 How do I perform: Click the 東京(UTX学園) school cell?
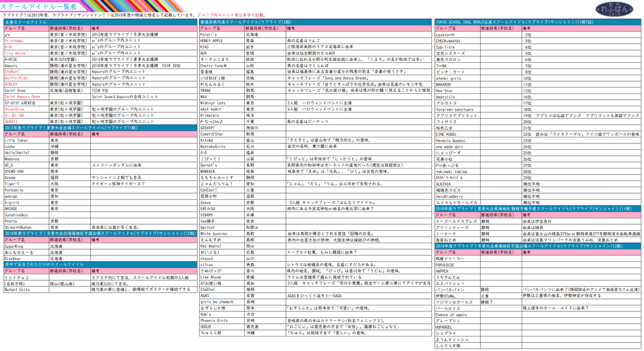(x=70, y=59)
